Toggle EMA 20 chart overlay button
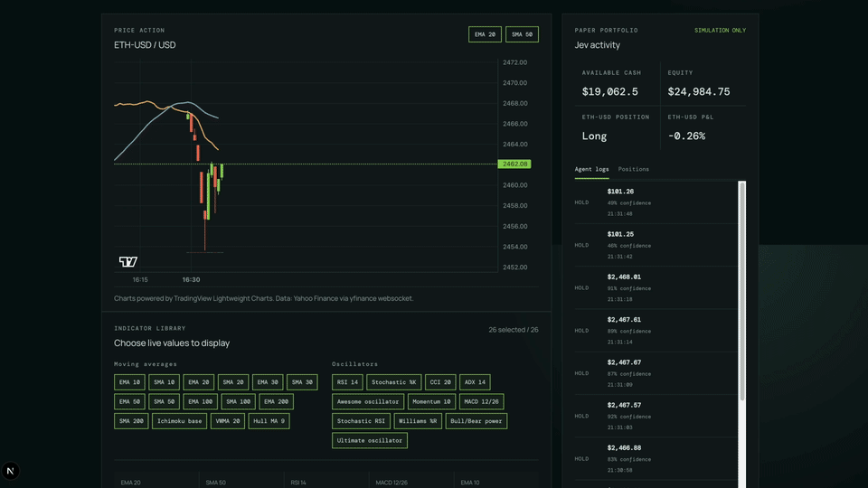This screenshot has width=868, height=488. point(485,34)
